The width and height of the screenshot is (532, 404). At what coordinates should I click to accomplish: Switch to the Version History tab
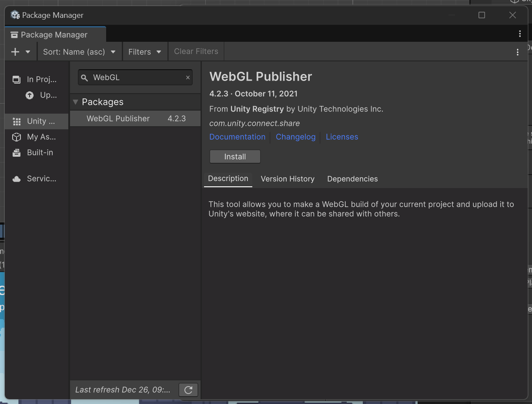[288, 179]
